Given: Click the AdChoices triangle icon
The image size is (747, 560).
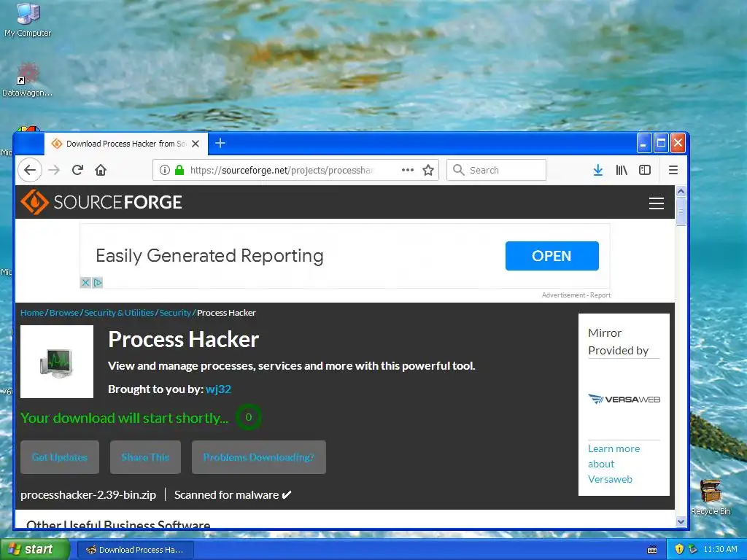Looking at the screenshot, I should (x=98, y=282).
